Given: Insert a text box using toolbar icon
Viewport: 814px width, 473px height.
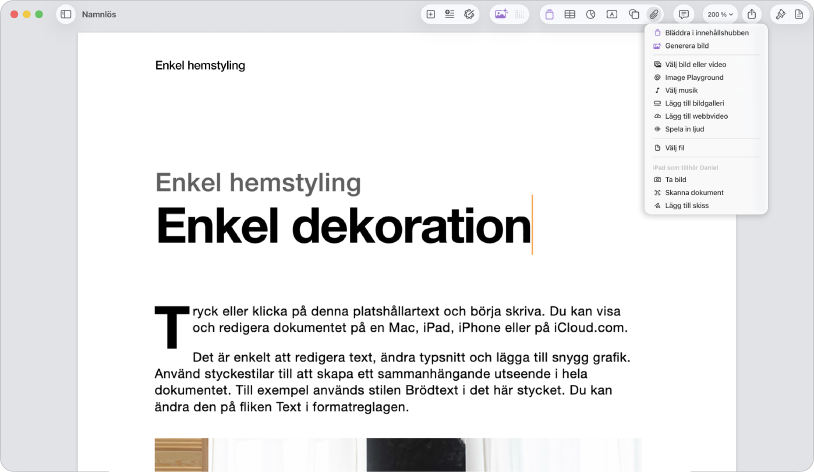Looking at the screenshot, I should coord(612,15).
